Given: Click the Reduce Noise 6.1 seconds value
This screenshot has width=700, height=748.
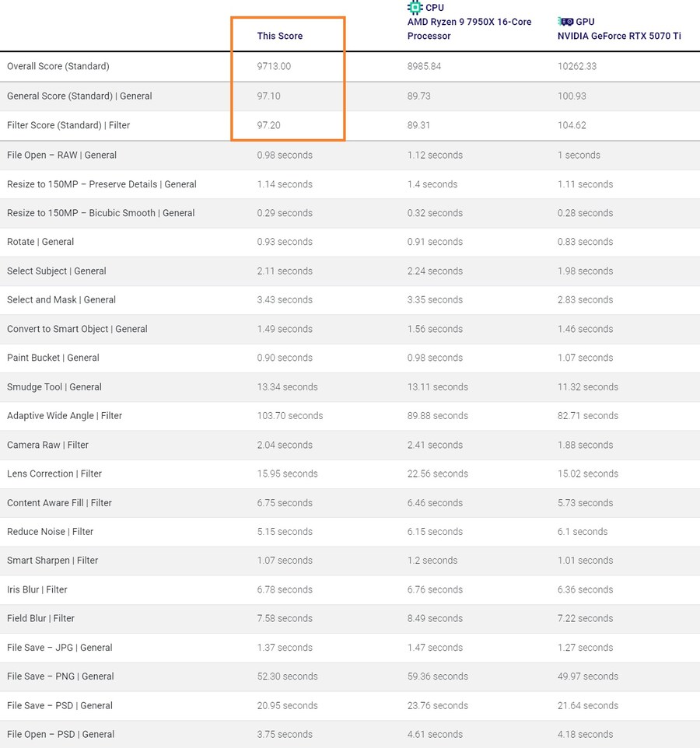Looking at the screenshot, I should 583,532.
